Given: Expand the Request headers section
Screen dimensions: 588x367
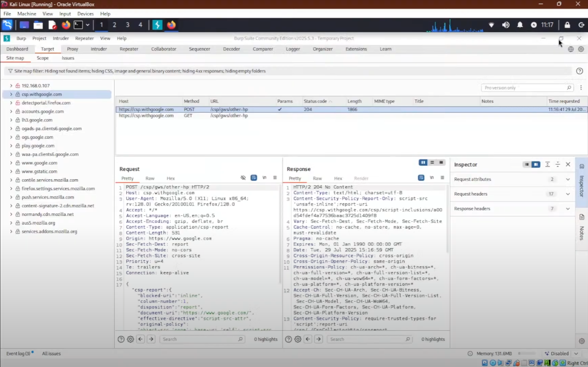Looking at the screenshot, I should point(568,194).
